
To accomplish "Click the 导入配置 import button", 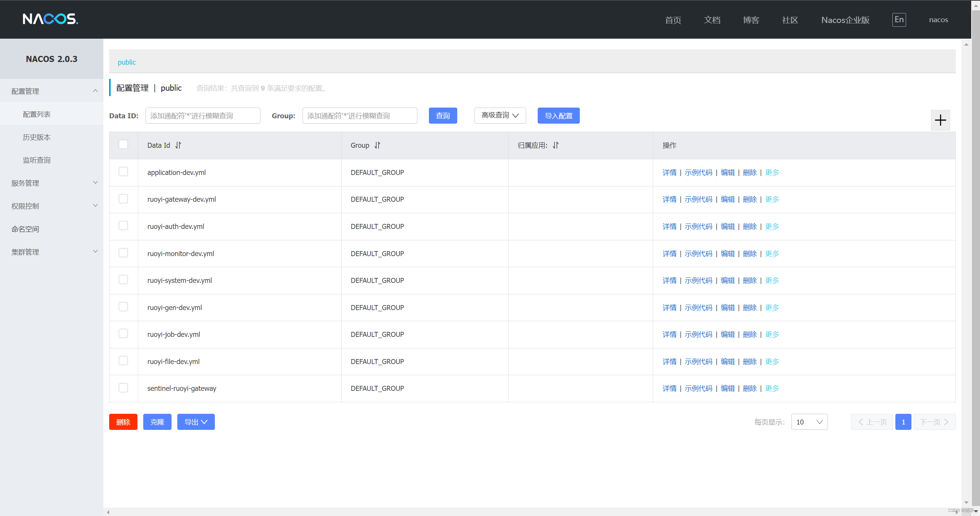I will (558, 116).
